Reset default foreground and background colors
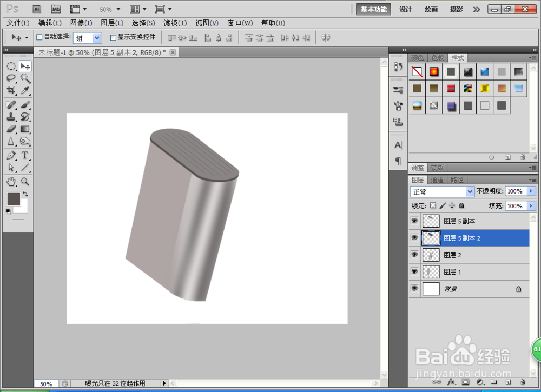541x392 pixels. (8, 211)
